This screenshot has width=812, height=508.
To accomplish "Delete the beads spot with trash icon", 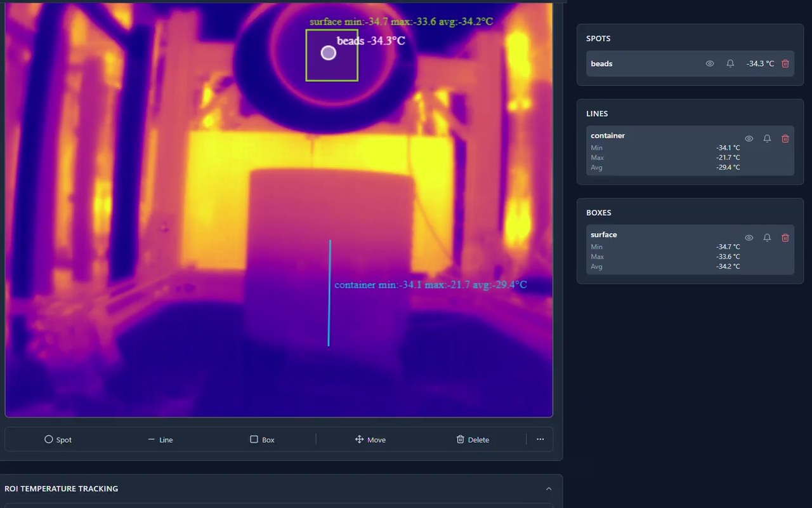I will click(785, 63).
